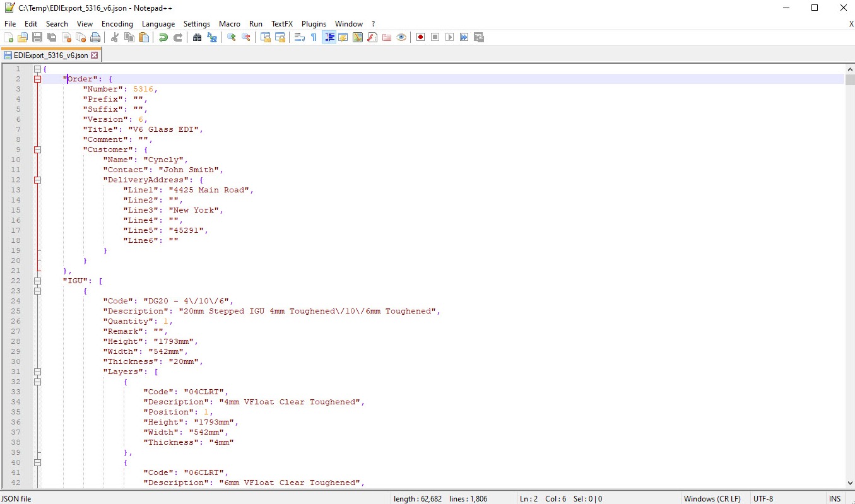This screenshot has width=855, height=504.
Task: Select the EDIExport_5316_v6.json tab
Action: pyautogui.click(x=50, y=56)
